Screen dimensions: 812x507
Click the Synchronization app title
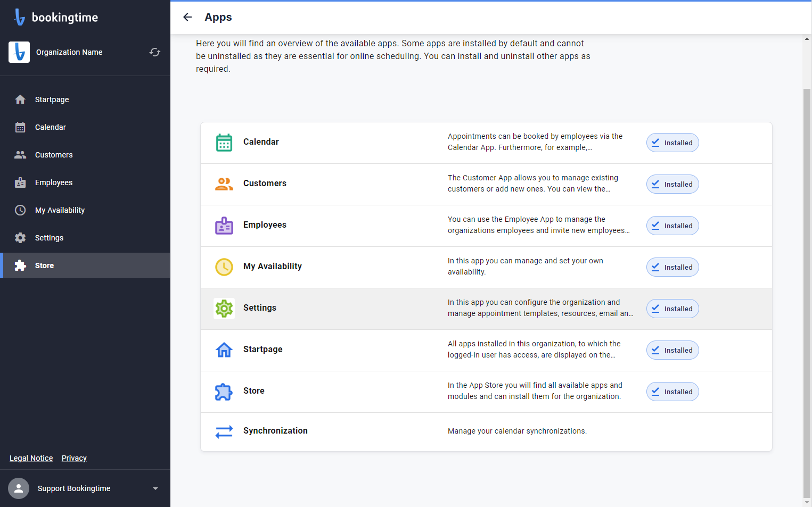click(275, 430)
